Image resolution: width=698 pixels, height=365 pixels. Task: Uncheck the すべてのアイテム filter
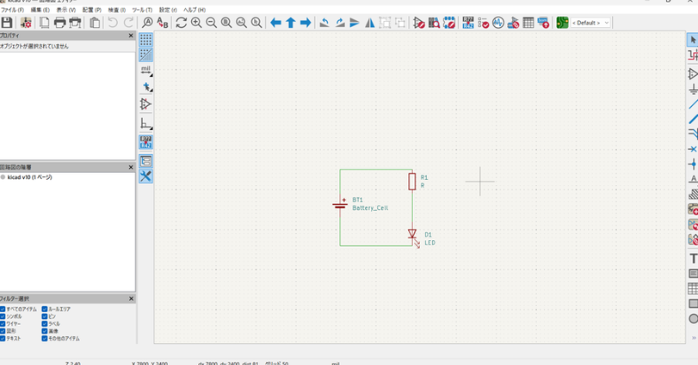pyautogui.click(x=3, y=309)
